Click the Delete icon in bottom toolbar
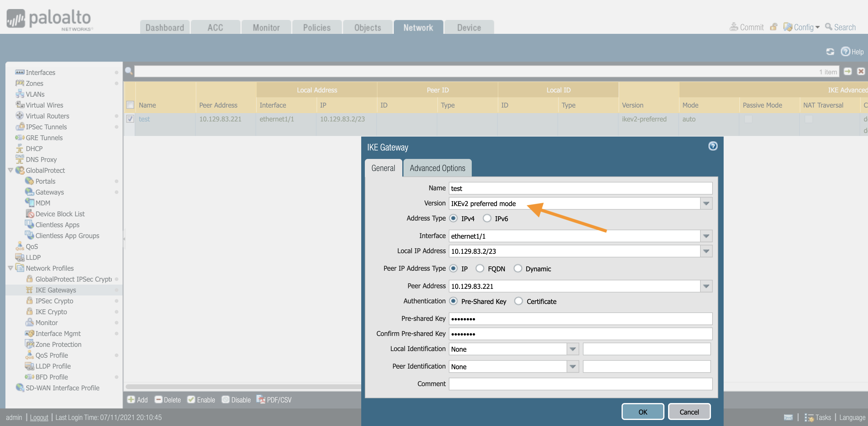Viewport: 868px width, 426px height. coord(158,399)
